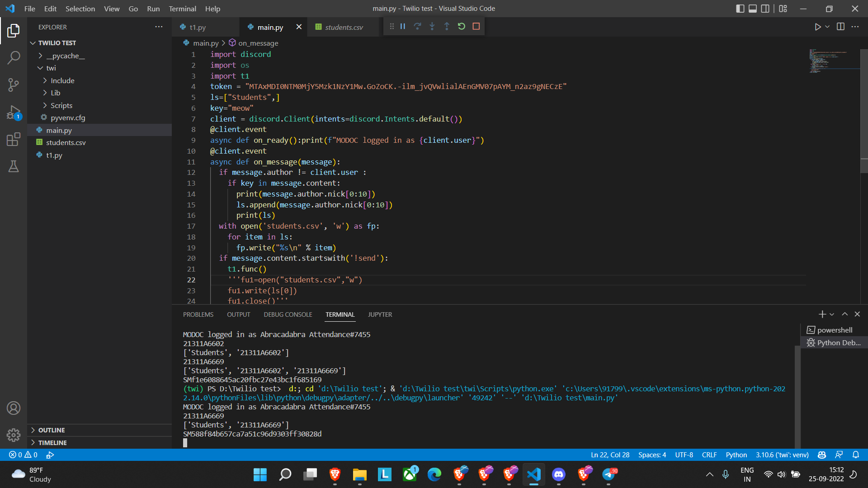Toggle the bottom Panel layout button
Viewport: 868px width, 488px height.
(753, 9)
